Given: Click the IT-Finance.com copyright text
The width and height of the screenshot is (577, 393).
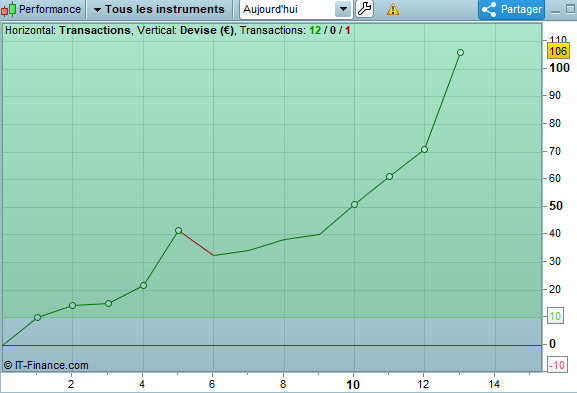Looking at the screenshot, I should pos(46,365).
